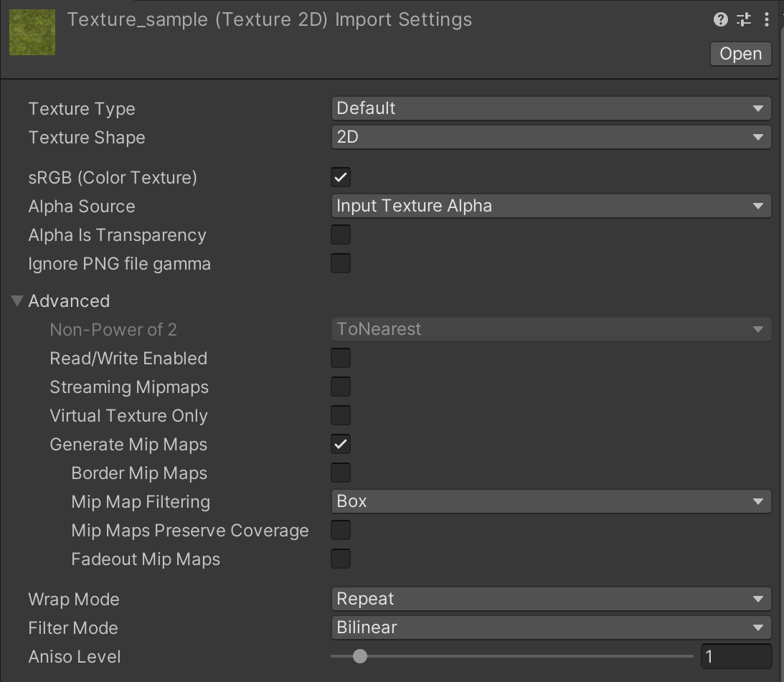The image size is (784, 682).
Task: Open the more options kebab menu
Action: [x=767, y=19]
